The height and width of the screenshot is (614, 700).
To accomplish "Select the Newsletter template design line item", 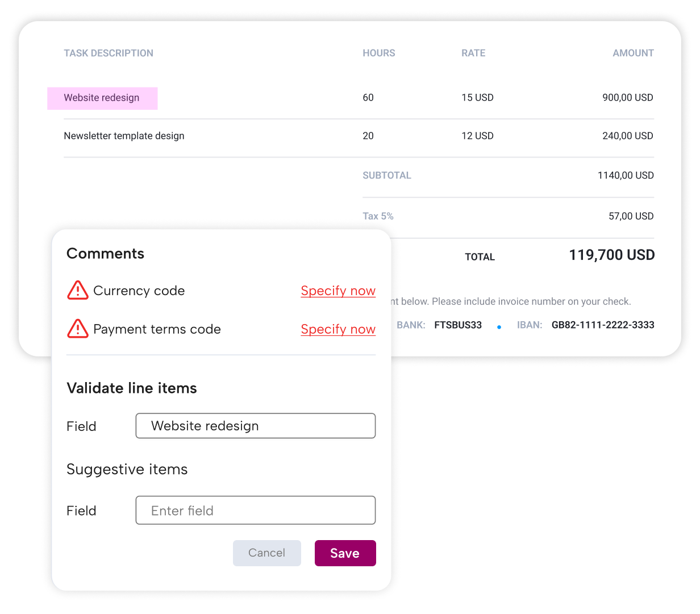I will click(124, 136).
